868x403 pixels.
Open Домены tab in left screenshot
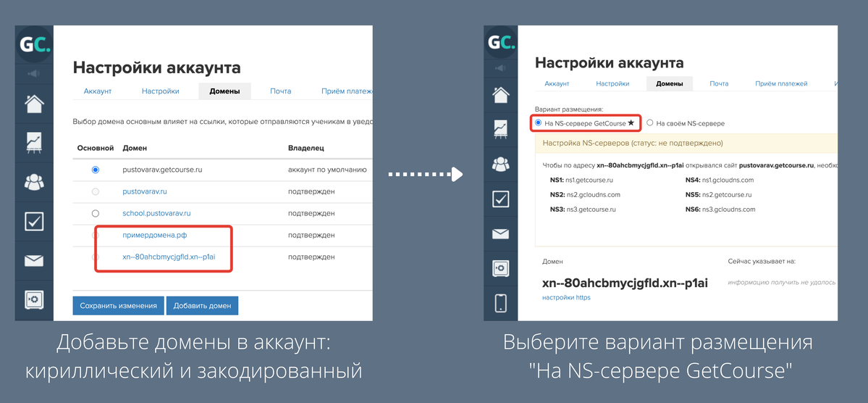224,91
